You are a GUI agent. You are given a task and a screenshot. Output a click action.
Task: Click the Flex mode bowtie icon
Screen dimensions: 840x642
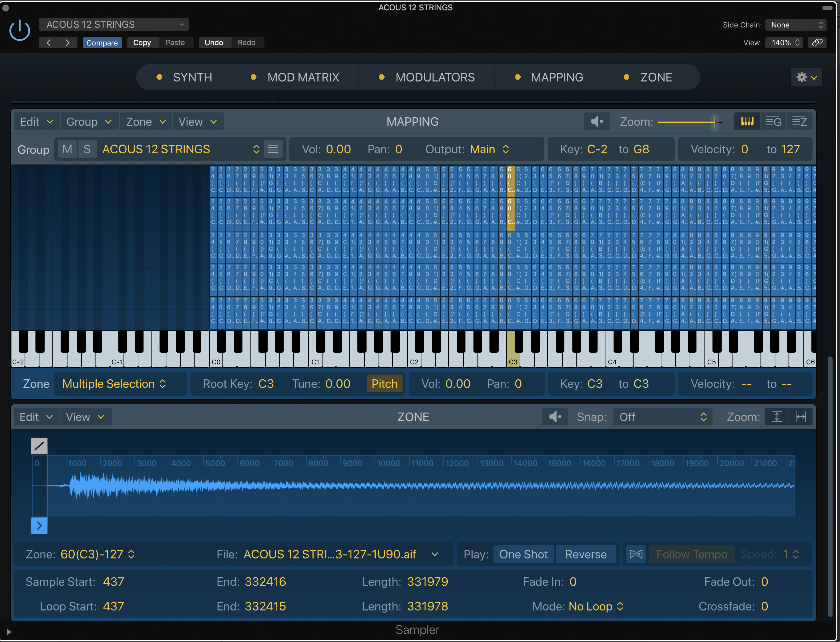636,554
